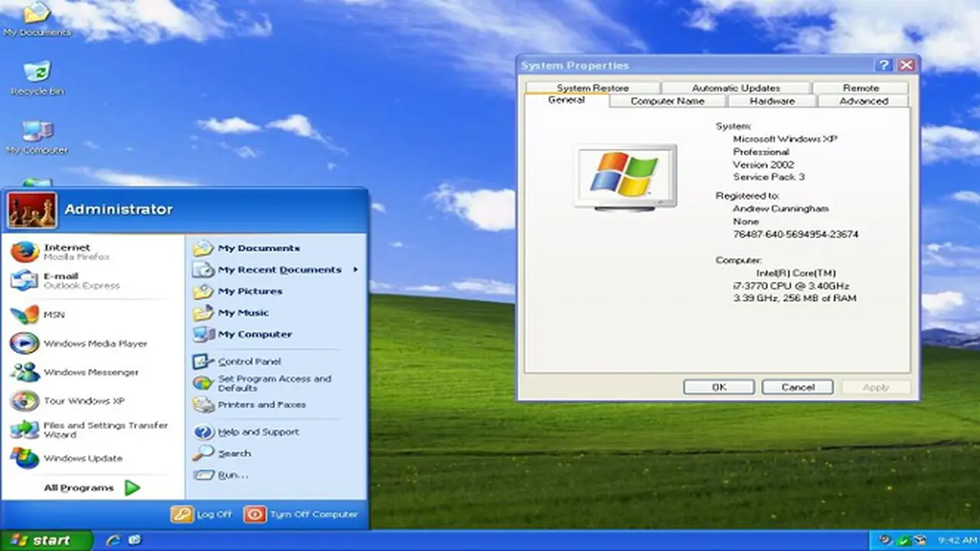Click Microsoft Windows XP system text

[x=786, y=139]
